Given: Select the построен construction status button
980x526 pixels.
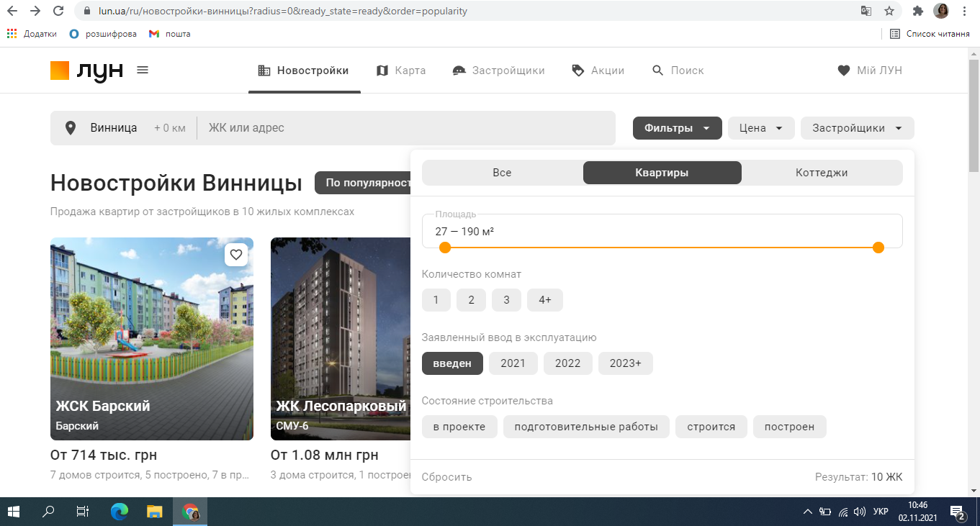Looking at the screenshot, I should point(789,426).
